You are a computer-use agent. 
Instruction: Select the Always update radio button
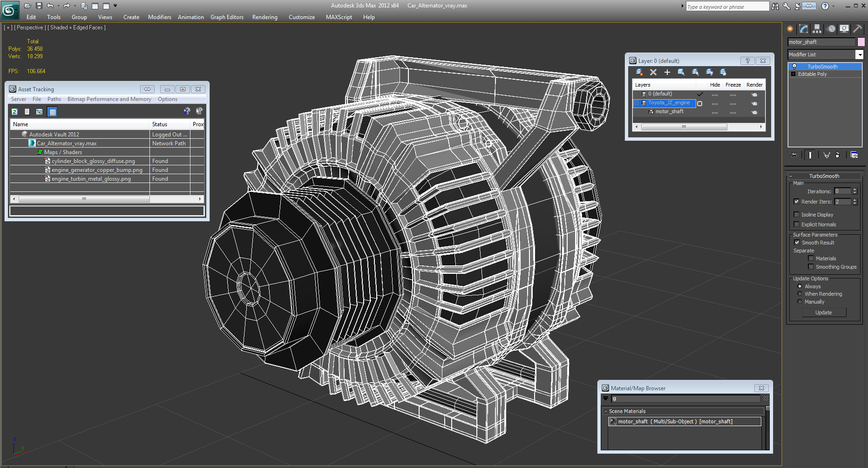point(800,286)
